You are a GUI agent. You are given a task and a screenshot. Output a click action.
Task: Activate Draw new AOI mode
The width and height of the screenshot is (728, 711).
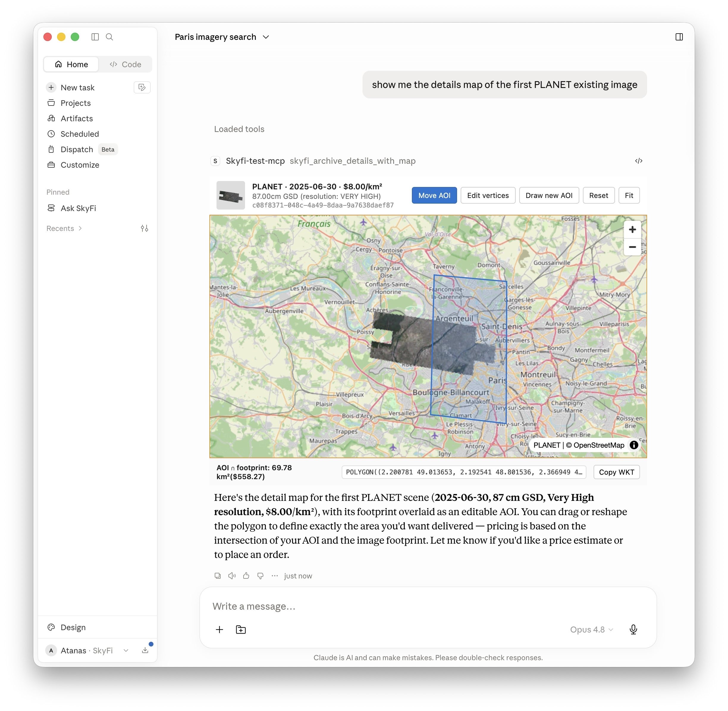[x=549, y=195]
